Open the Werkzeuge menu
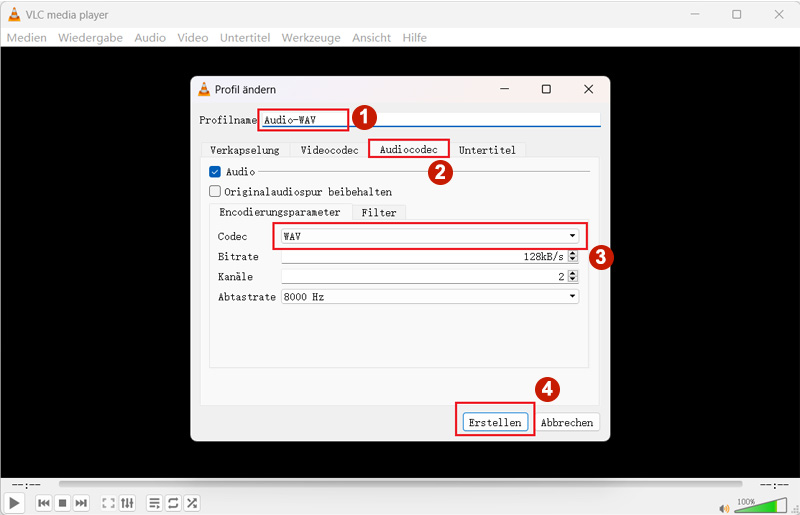800x515 pixels. click(x=311, y=38)
